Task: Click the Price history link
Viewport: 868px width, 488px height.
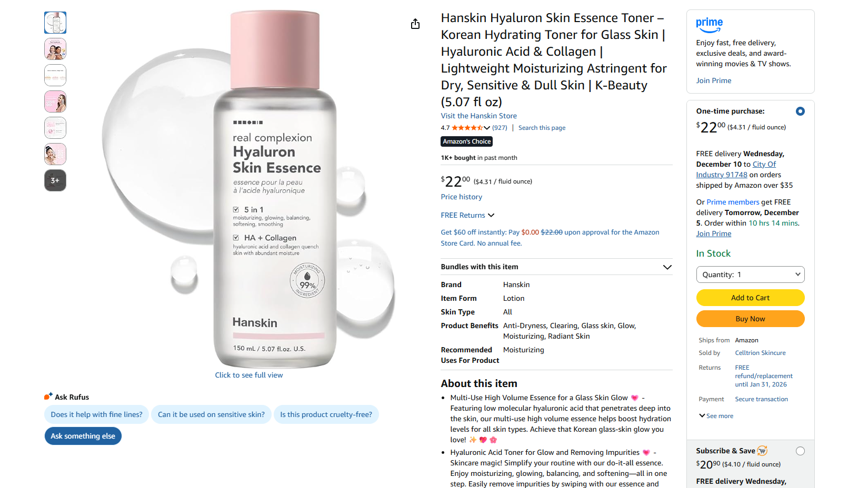Action: [x=461, y=197]
